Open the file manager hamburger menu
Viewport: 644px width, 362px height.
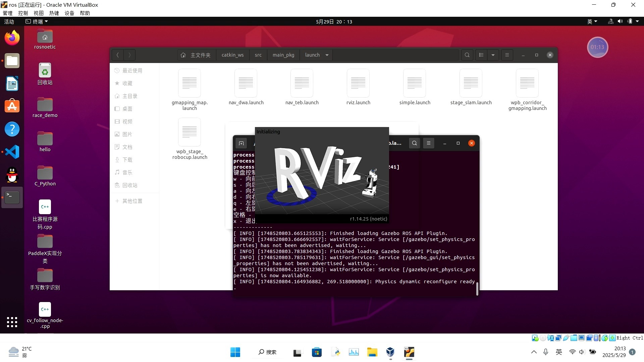pos(507,55)
